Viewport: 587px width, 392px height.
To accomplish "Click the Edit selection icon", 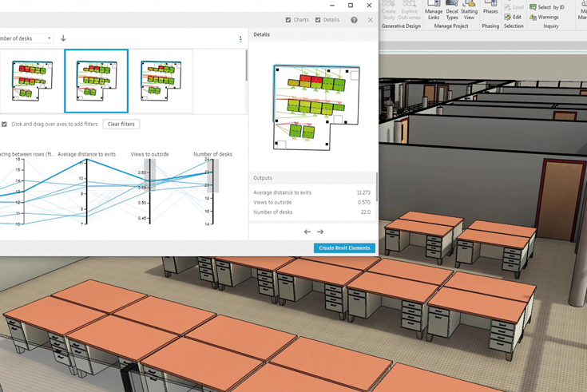I will [x=513, y=17].
